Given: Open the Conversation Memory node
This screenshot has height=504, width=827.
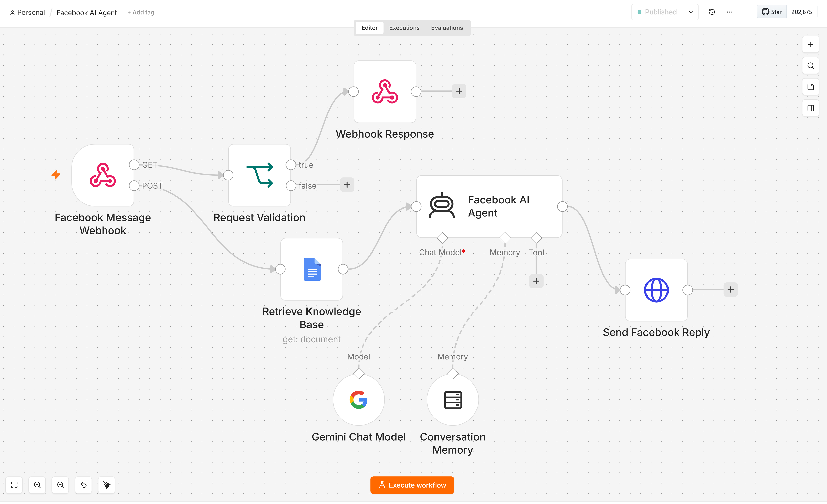Looking at the screenshot, I should [x=452, y=400].
